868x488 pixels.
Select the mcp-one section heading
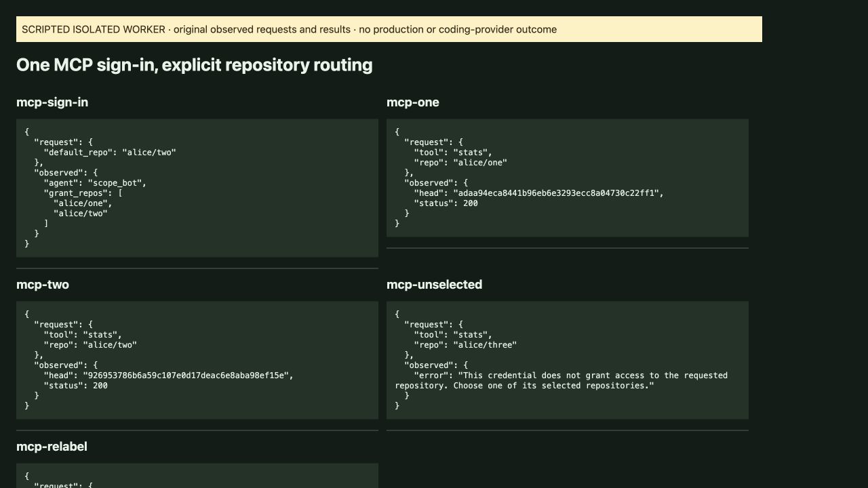(413, 102)
